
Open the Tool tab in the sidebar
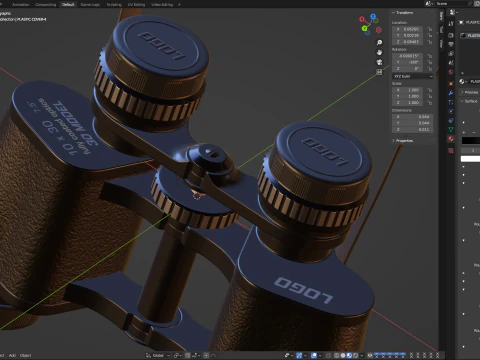(x=441, y=29)
